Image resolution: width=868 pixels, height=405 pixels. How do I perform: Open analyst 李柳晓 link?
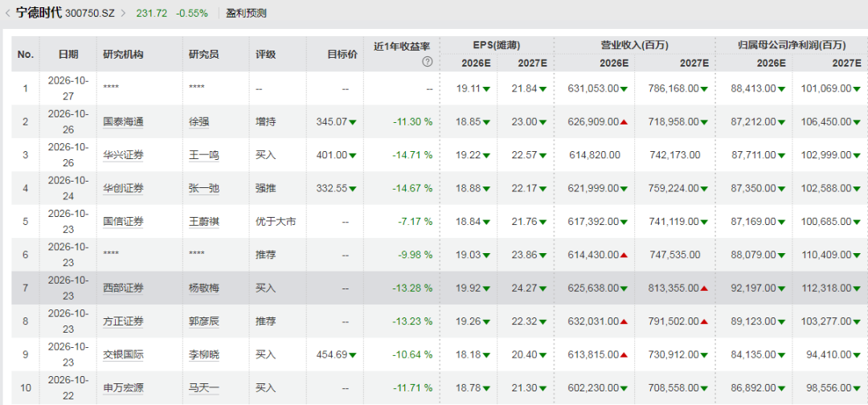point(203,354)
